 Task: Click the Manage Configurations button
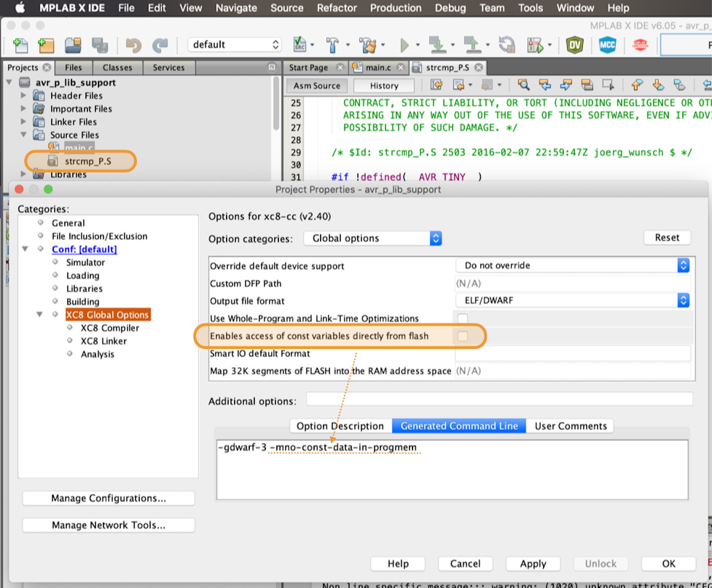109,498
